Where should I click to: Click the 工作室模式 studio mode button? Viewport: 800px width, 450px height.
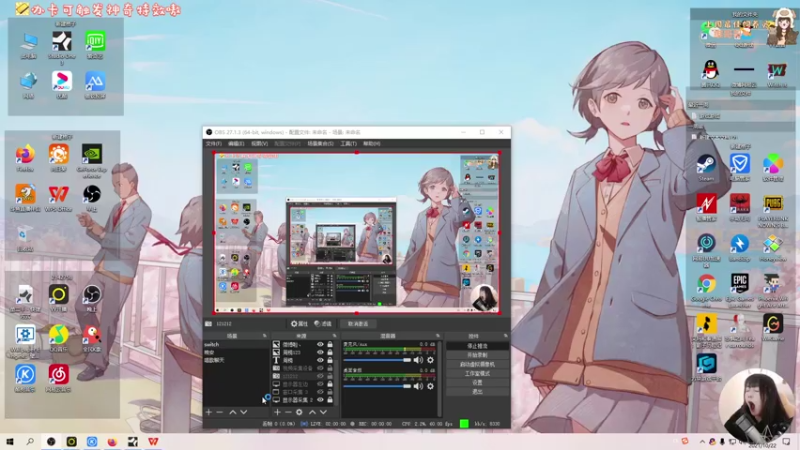pos(478,373)
